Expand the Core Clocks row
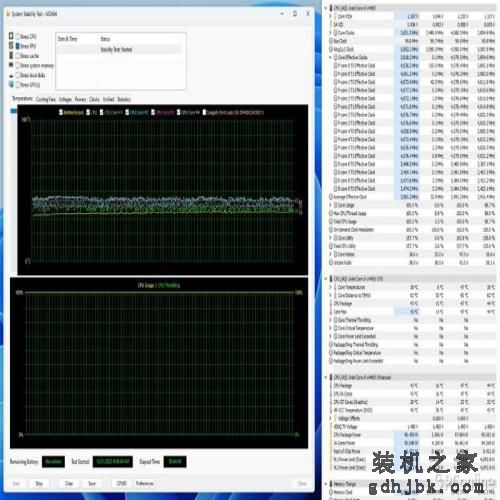Image resolution: width=500 pixels, height=500 pixels. pyautogui.click(x=330, y=33)
